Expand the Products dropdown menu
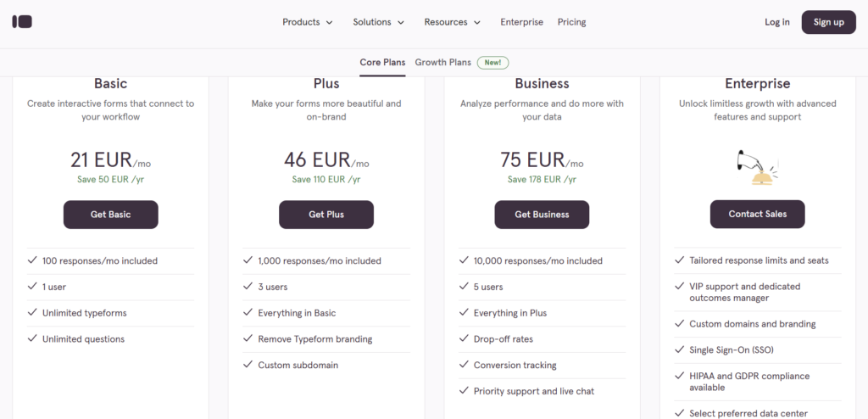This screenshot has height=419, width=868. pos(308,22)
